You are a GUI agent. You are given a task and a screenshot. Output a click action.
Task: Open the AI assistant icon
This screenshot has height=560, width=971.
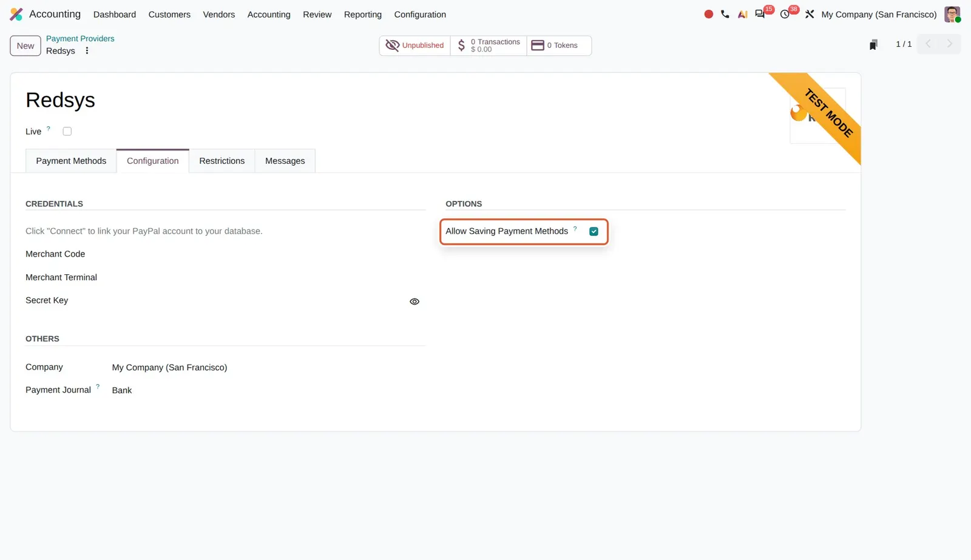pos(742,14)
